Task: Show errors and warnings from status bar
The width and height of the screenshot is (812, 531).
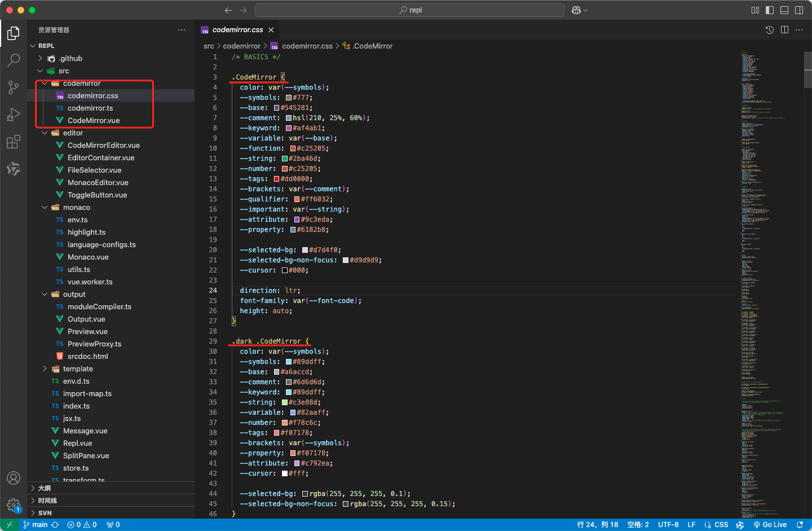Action: click(x=82, y=525)
